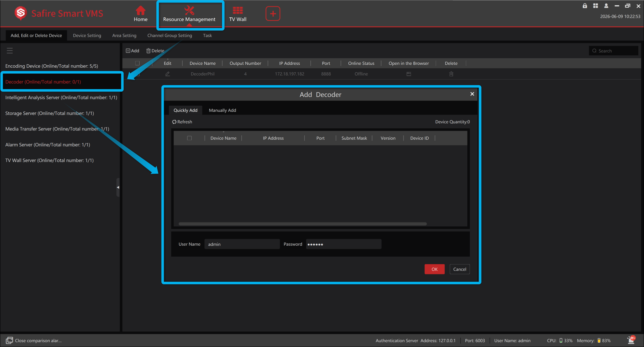Toggle the hamburger menu in the sidebar

tap(10, 51)
